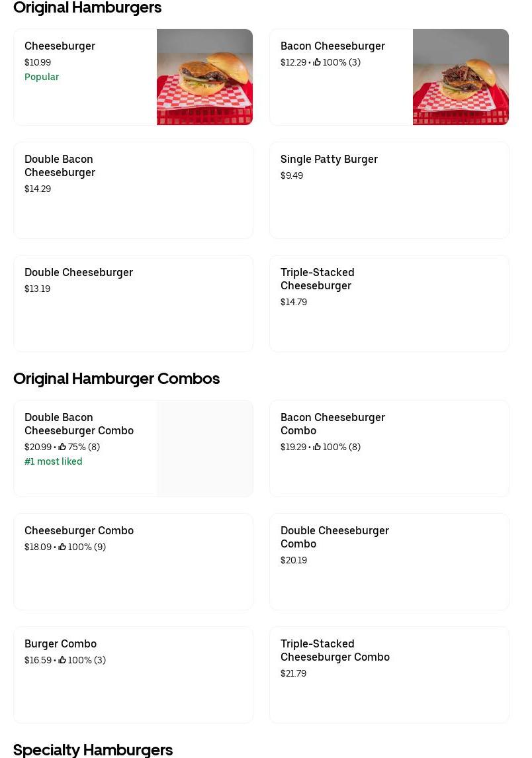The width and height of the screenshot is (532, 758).
Task: Click the green Popular label
Action: tap(42, 77)
